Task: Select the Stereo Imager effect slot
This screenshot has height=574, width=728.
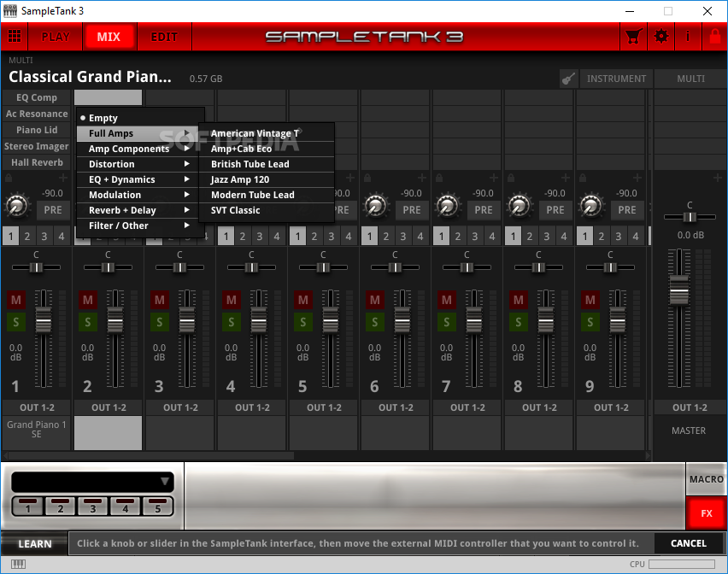Action: [x=37, y=147]
